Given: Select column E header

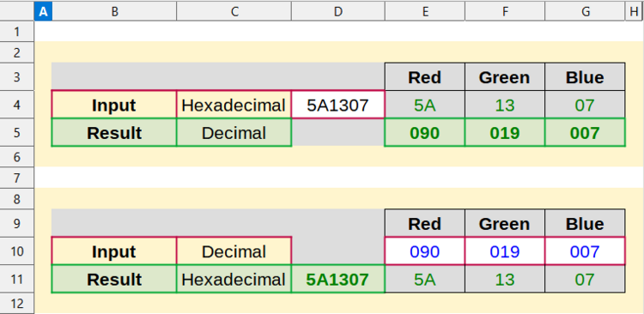Looking at the screenshot, I should (425, 12).
